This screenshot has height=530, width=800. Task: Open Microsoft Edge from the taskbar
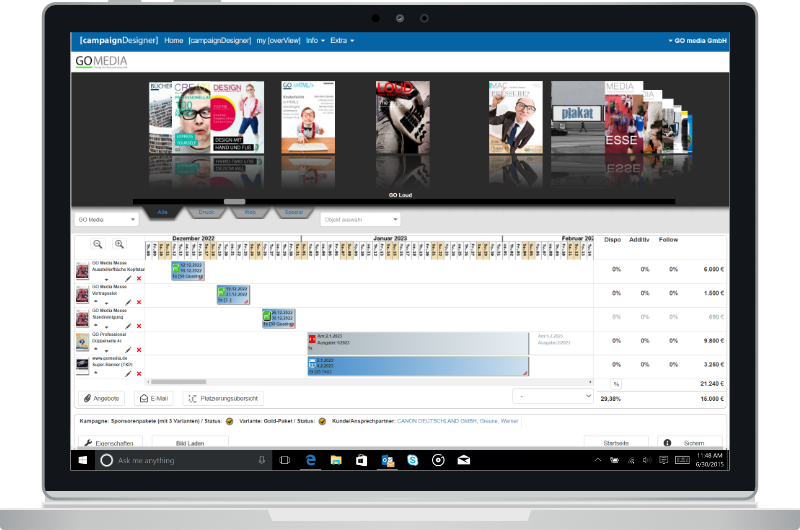click(310, 461)
